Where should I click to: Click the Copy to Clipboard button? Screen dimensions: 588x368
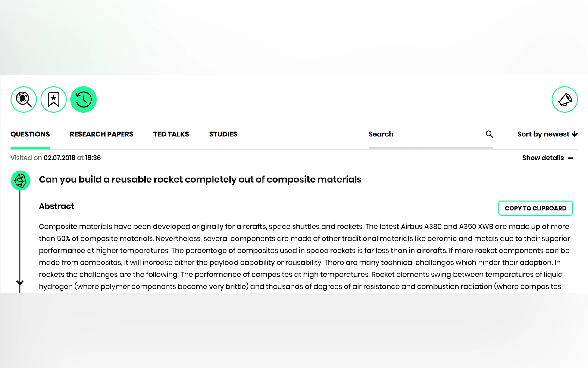pos(535,208)
